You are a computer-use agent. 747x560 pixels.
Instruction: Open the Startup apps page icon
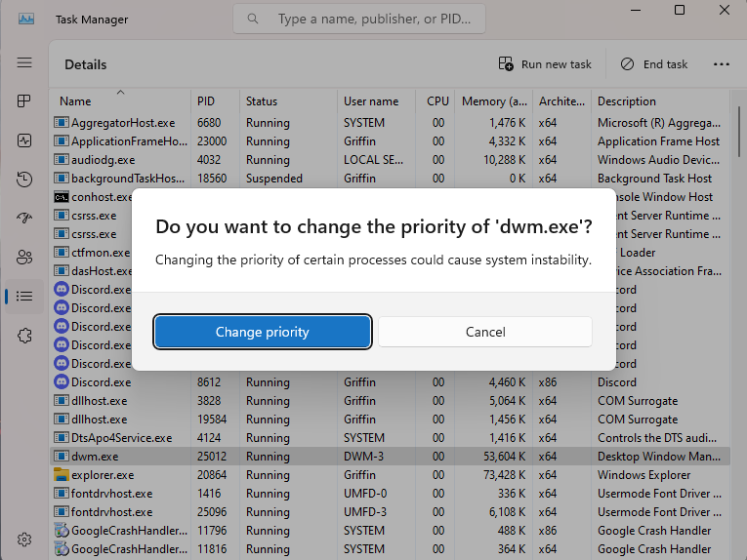pos(24,218)
